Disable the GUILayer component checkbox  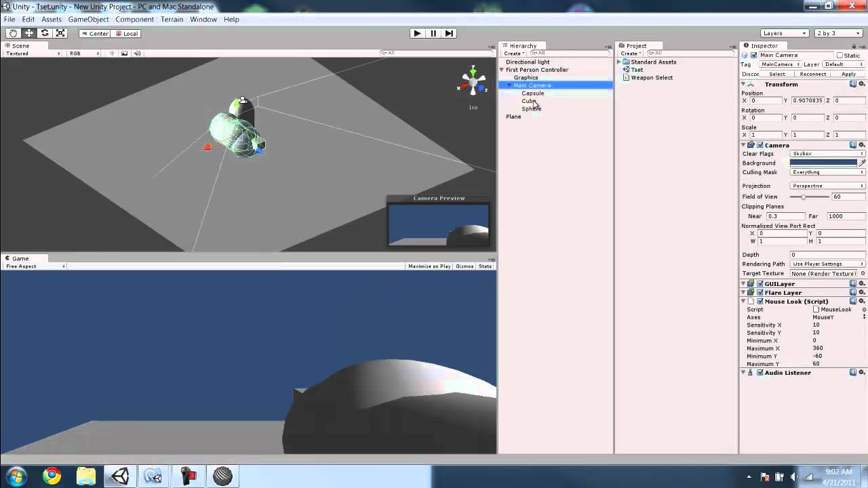[760, 284]
